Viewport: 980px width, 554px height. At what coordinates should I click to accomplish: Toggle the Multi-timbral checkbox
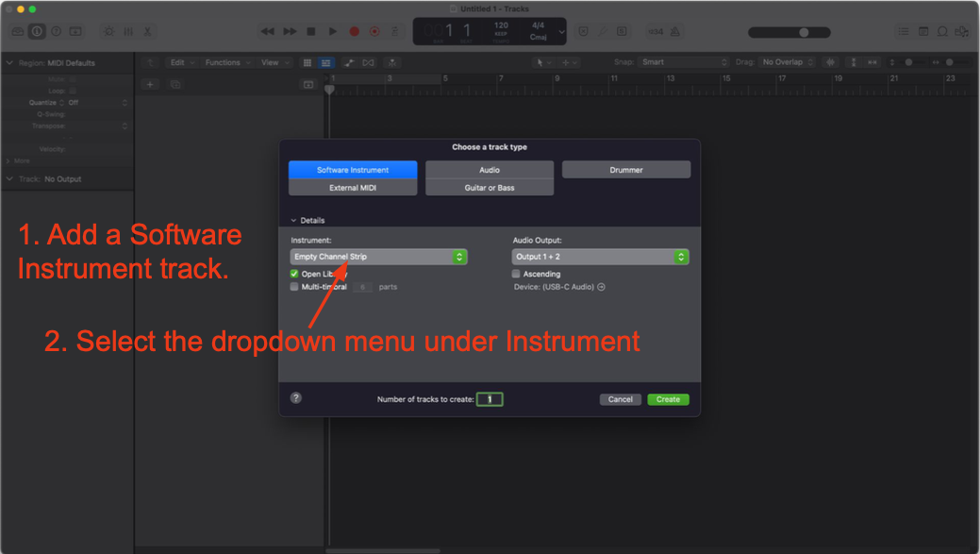(294, 287)
